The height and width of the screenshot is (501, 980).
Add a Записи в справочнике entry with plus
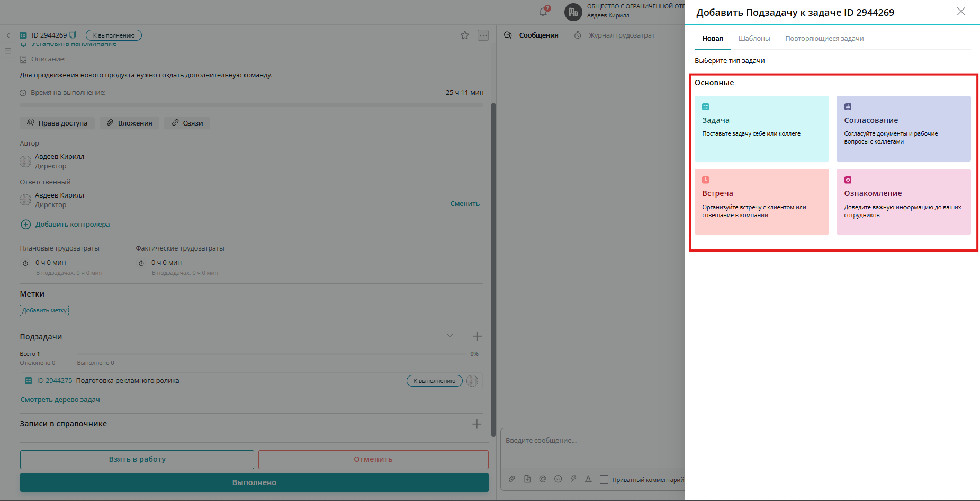tap(477, 424)
